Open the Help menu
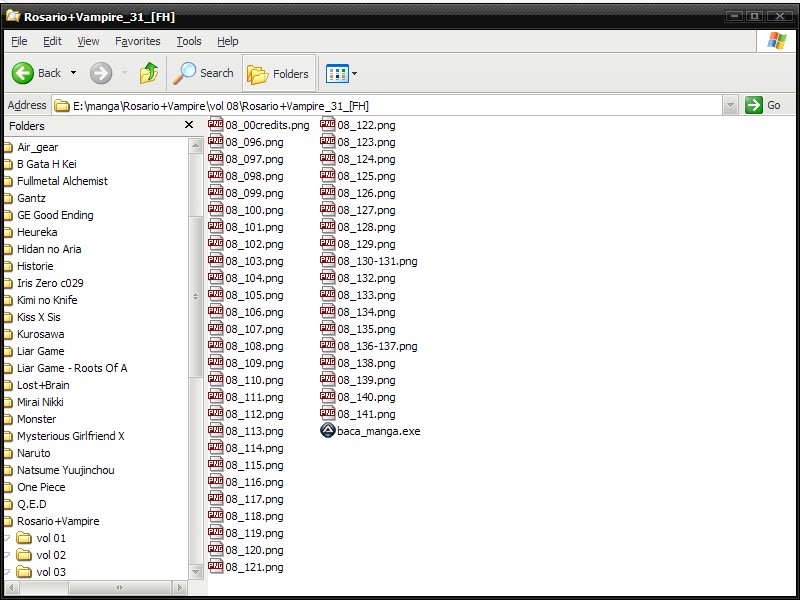800x600 pixels. tap(228, 41)
